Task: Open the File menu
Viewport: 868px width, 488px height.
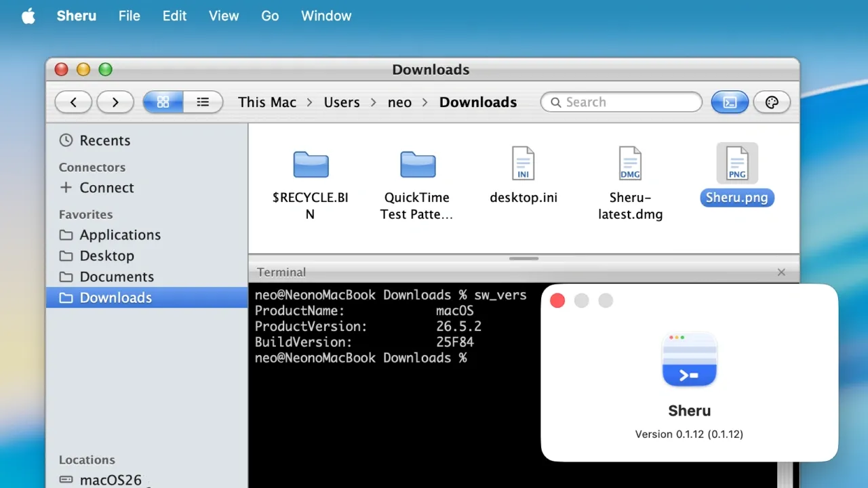Action: point(129,16)
